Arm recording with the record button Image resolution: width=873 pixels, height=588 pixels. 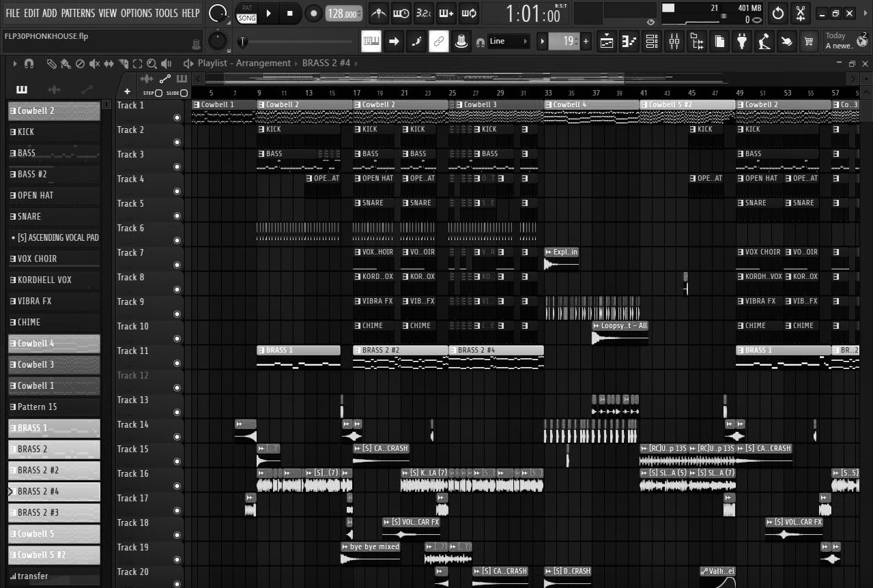tap(313, 13)
